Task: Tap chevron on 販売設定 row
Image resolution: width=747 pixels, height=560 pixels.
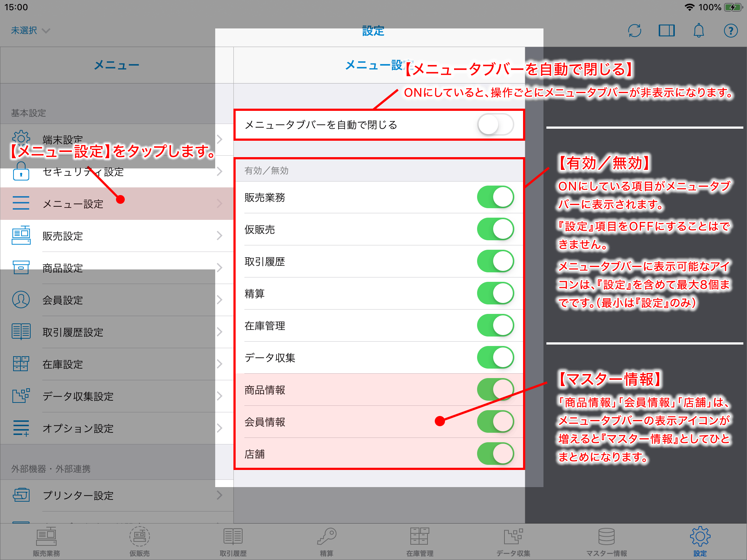Action: coord(220,235)
